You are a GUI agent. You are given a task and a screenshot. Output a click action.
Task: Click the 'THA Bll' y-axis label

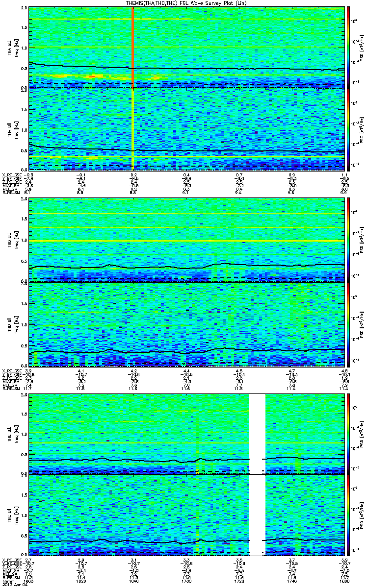[x=9, y=129]
